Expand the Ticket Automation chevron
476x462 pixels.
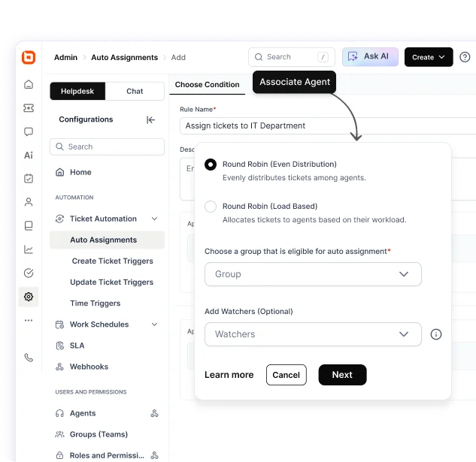(x=154, y=219)
